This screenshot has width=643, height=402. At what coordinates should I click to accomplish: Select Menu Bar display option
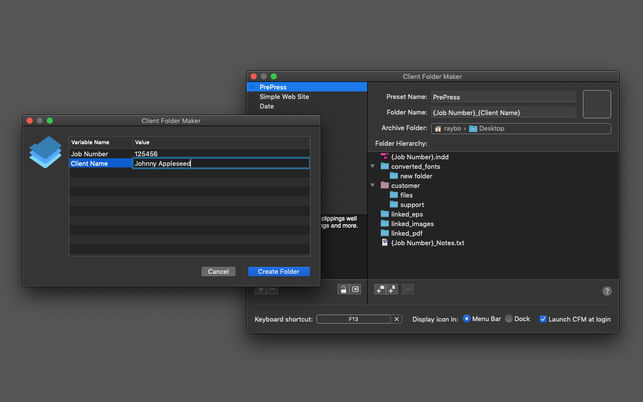click(467, 319)
